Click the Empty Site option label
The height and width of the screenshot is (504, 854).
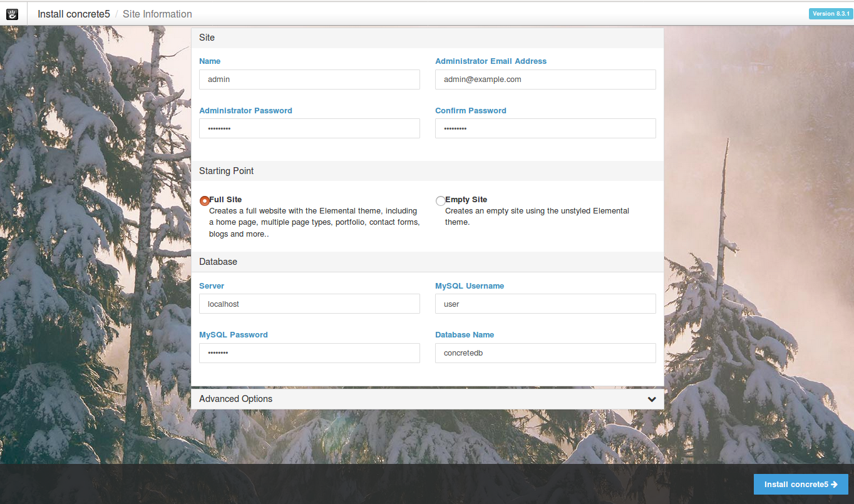click(466, 200)
